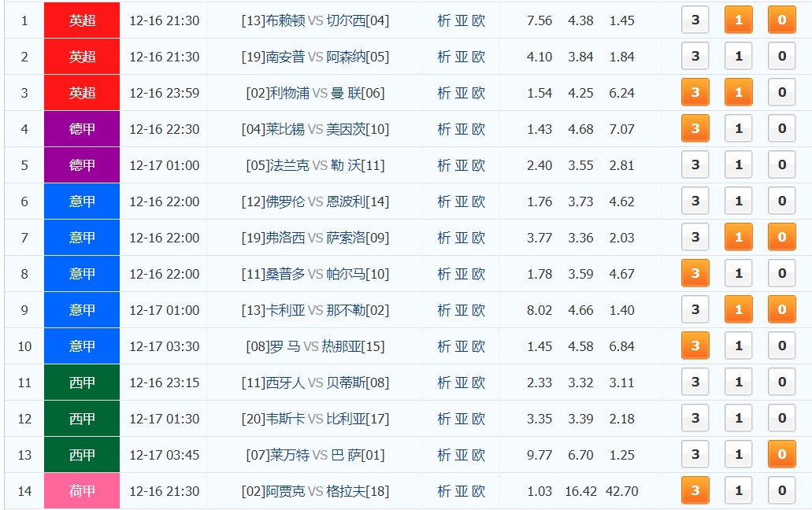This screenshot has width=812, height=510.
Task: Click the 7.56 home odds value
Action: click(x=539, y=20)
